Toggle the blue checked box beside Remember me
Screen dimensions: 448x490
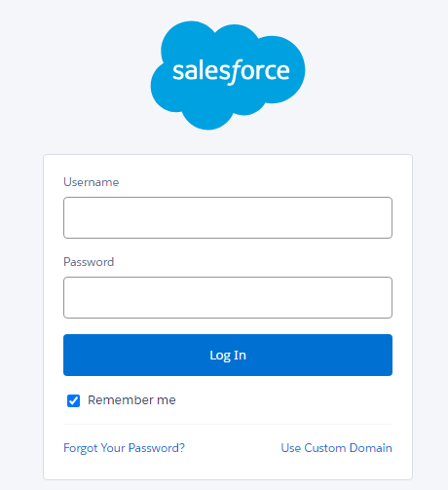(x=73, y=400)
